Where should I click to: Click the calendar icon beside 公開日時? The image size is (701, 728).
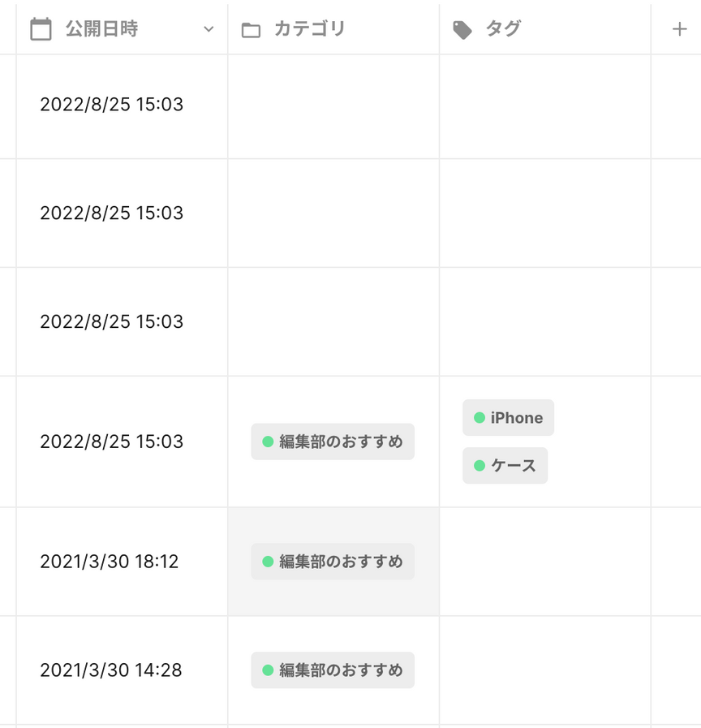41,28
